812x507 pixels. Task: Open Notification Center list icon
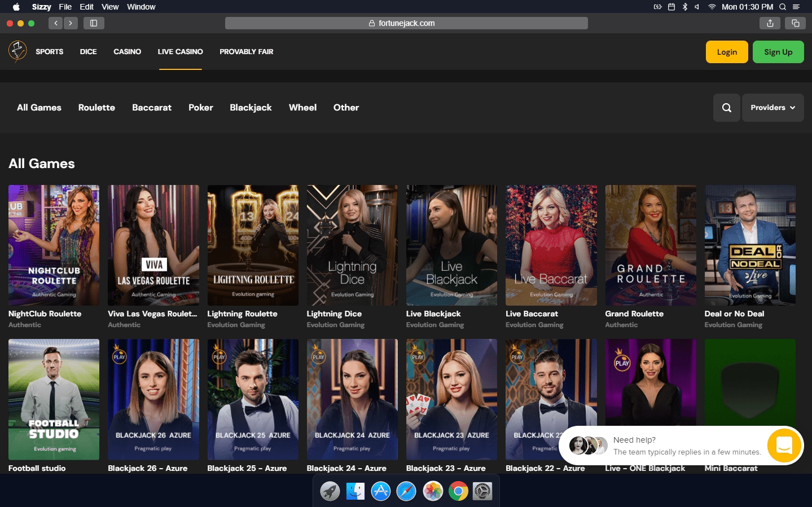796,7
